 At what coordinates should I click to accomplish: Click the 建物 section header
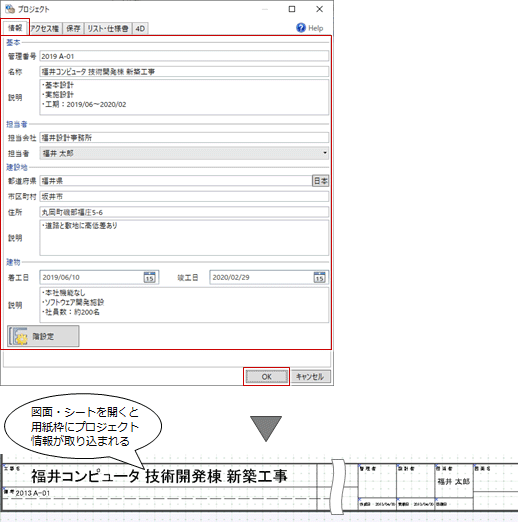pos(13,262)
